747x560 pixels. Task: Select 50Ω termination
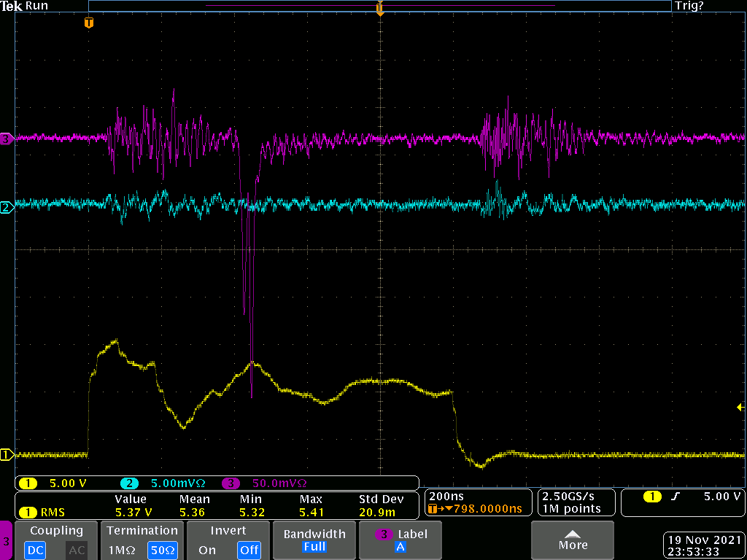[163, 550]
